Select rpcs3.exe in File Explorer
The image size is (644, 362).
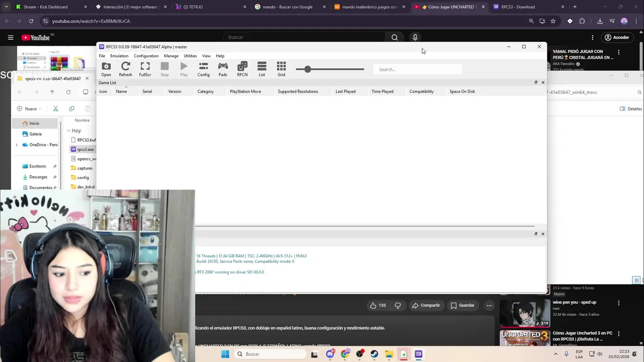pyautogui.click(x=83, y=149)
